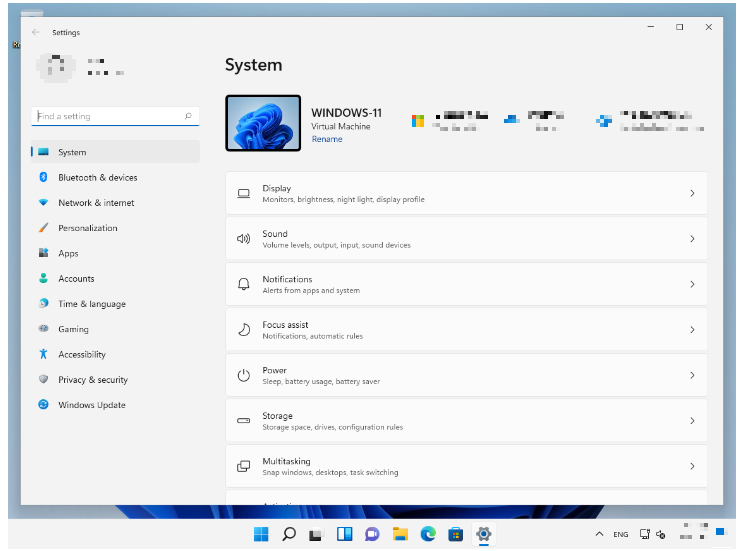This screenshot has width=738, height=551.
Task: Click the search magnifier in Find a setting
Action: click(x=188, y=116)
